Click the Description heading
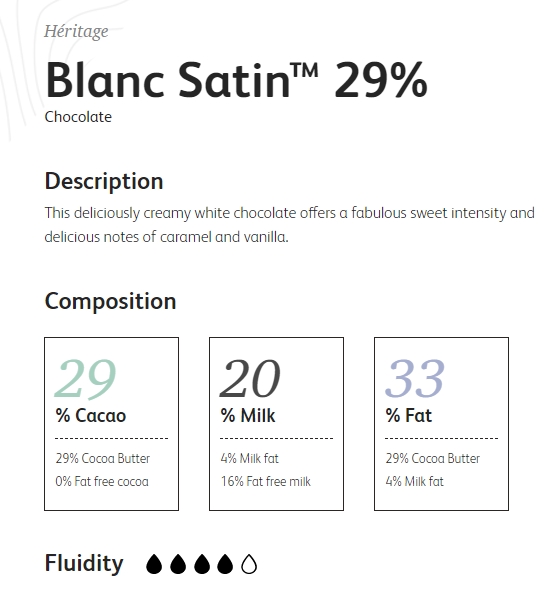 [x=104, y=181]
